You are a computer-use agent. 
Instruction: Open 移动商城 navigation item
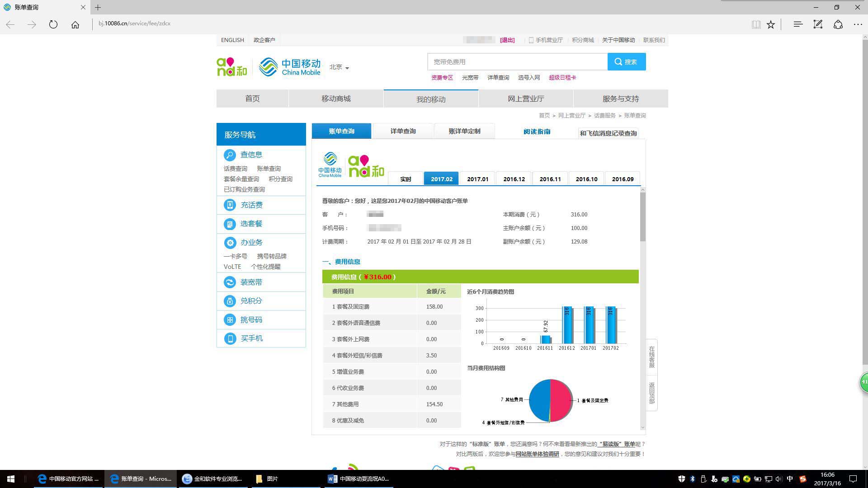point(336,99)
